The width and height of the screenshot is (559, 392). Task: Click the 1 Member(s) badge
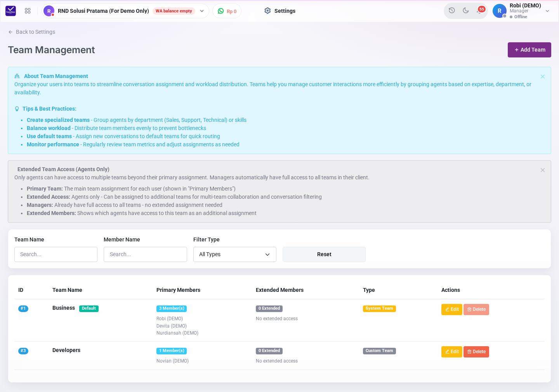pos(172,351)
